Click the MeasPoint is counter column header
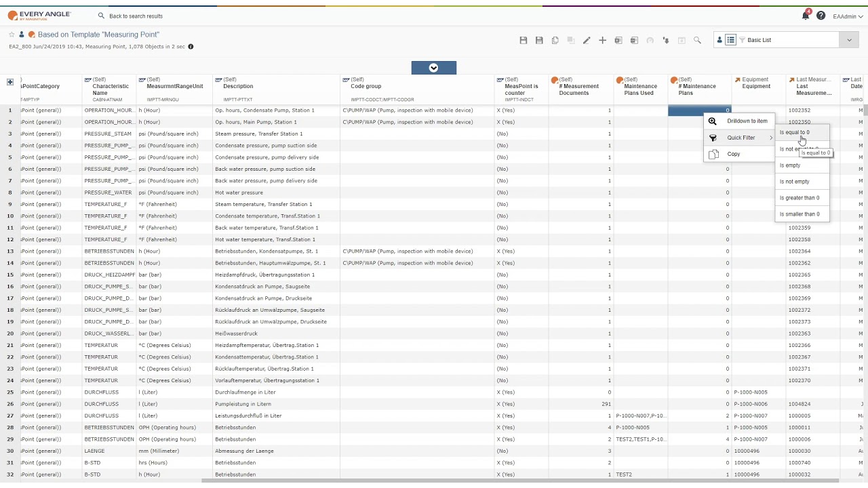This screenshot has width=868, height=488. (521, 89)
